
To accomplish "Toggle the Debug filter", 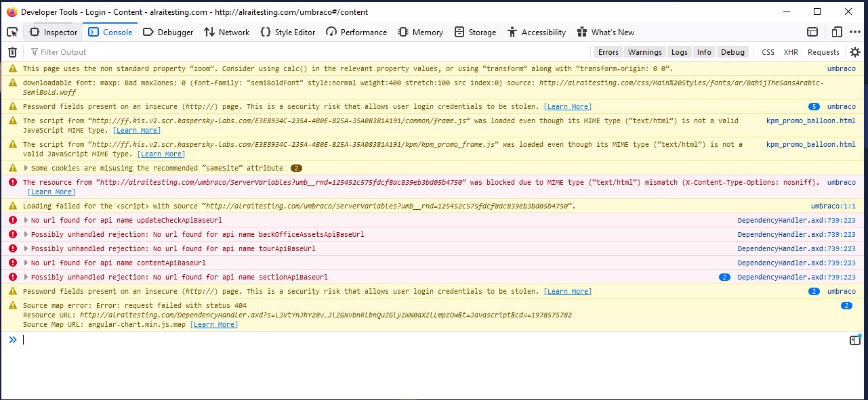I will click(x=732, y=52).
